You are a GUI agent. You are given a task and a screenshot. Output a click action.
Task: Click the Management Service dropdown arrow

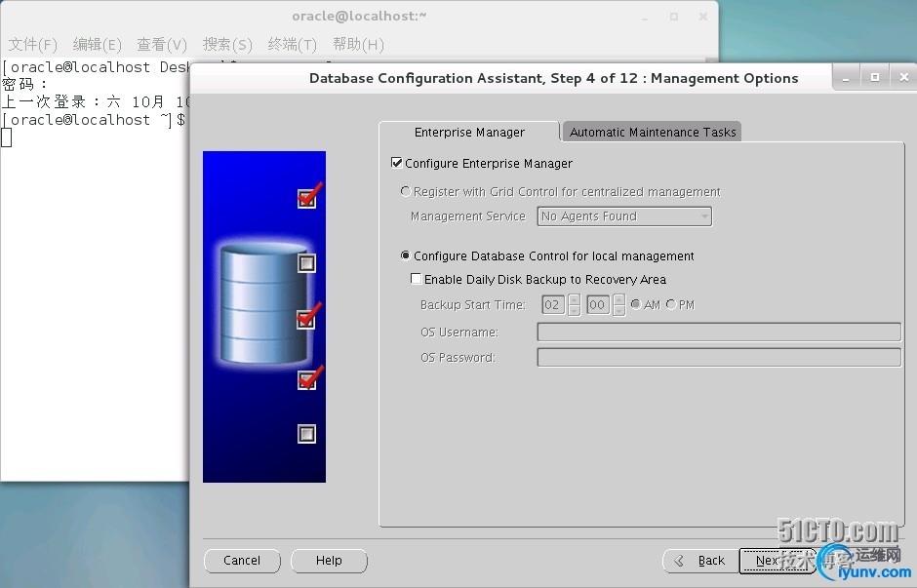point(703,216)
